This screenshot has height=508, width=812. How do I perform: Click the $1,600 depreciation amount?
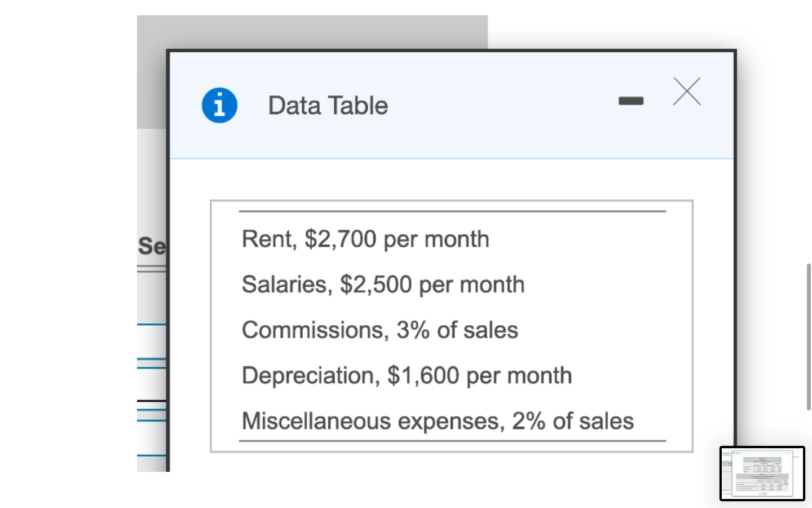(423, 376)
